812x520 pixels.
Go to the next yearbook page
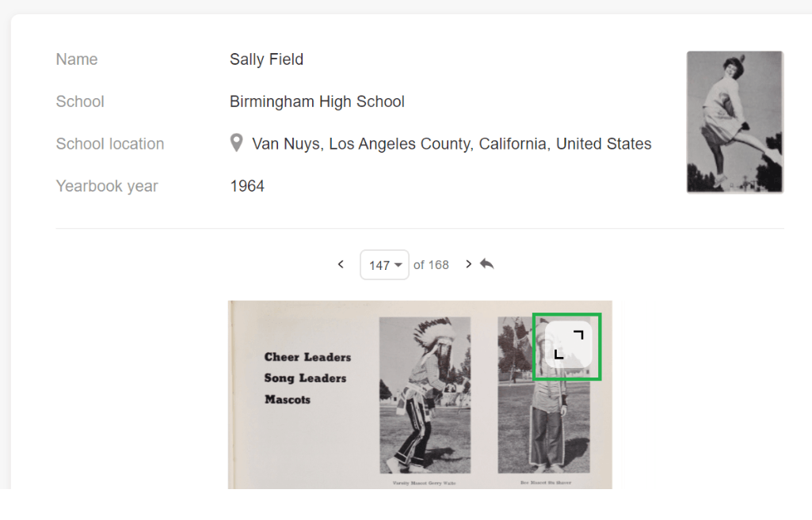(x=469, y=264)
